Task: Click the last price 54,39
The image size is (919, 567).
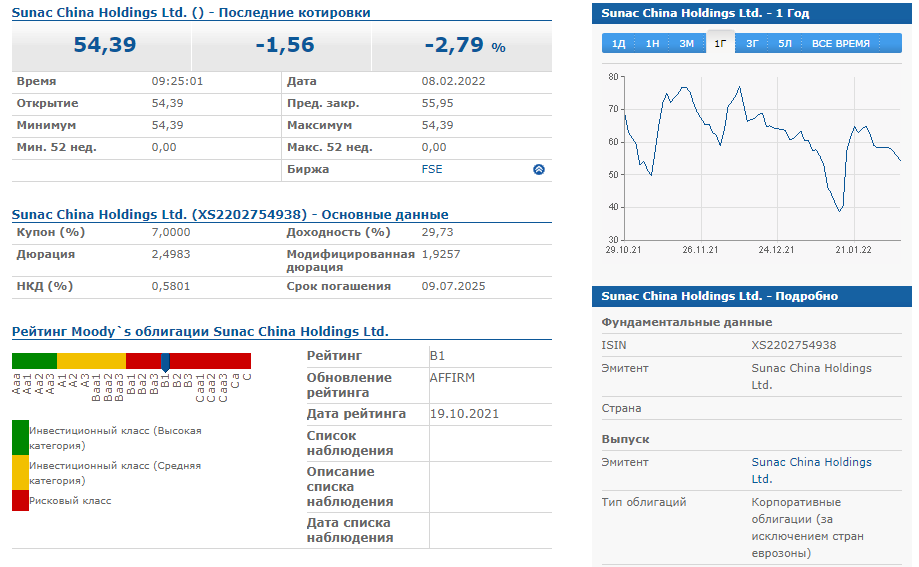Action: click(x=104, y=45)
